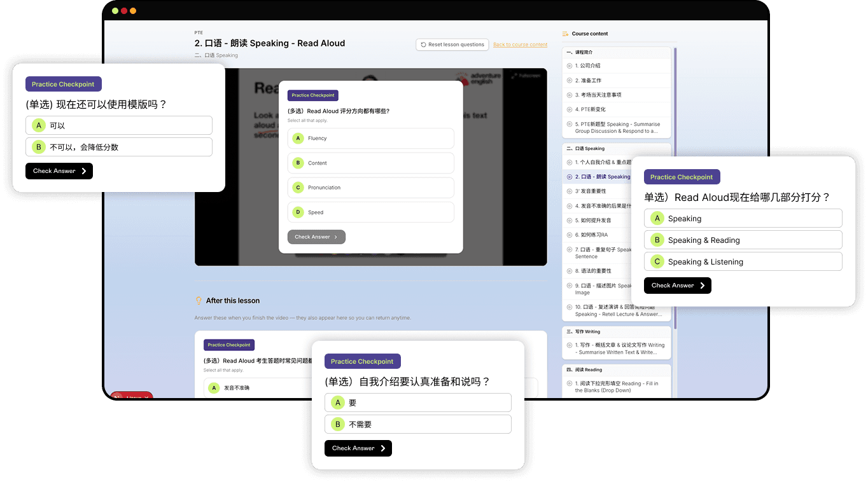Image resolution: width=868 pixels, height=482 pixels.
Task: Open lesson 9. 口语 - 描述图片
Action: tap(597, 289)
